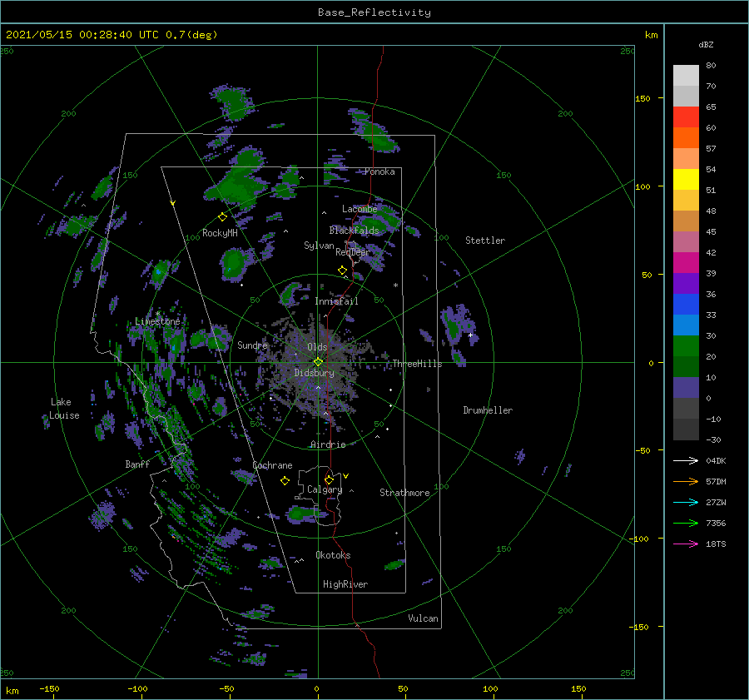Click the yellow V marker northeast of Calgary
Viewport: 749px width, 700px height.
[x=346, y=476]
